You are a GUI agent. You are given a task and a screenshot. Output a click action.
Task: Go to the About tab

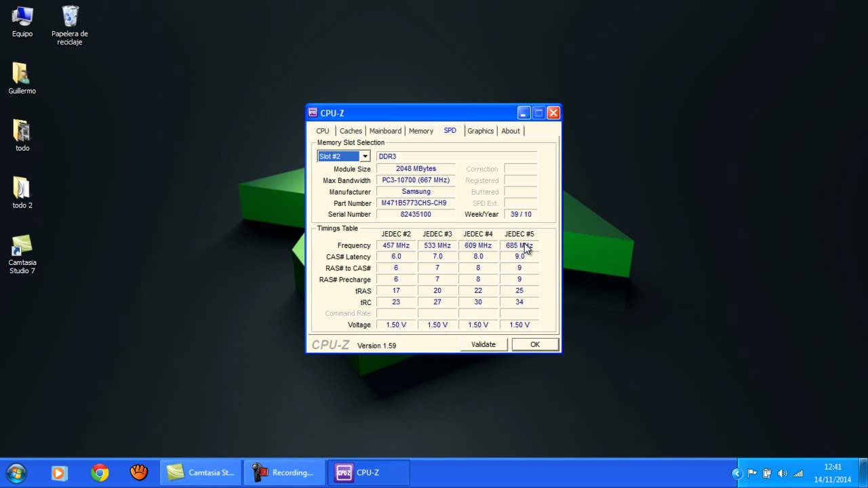click(511, 131)
